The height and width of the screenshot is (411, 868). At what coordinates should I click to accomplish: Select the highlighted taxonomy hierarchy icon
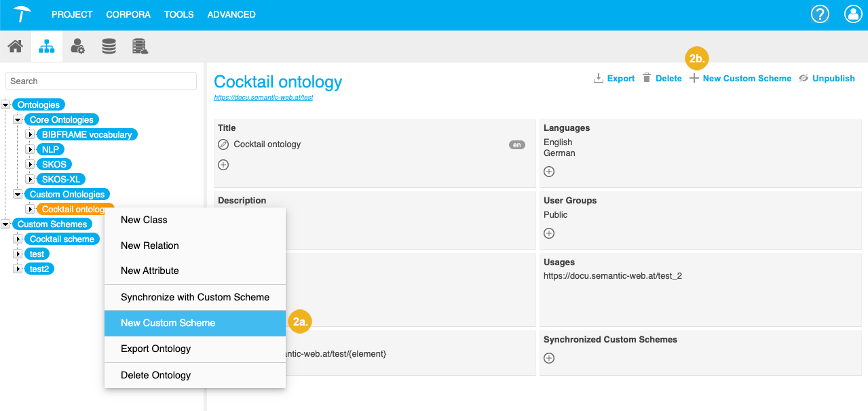(x=46, y=45)
